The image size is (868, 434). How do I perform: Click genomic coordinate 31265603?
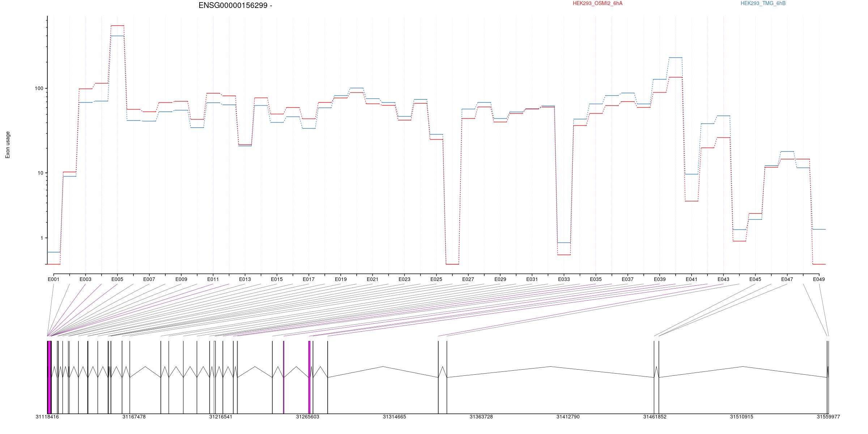[308, 417]
